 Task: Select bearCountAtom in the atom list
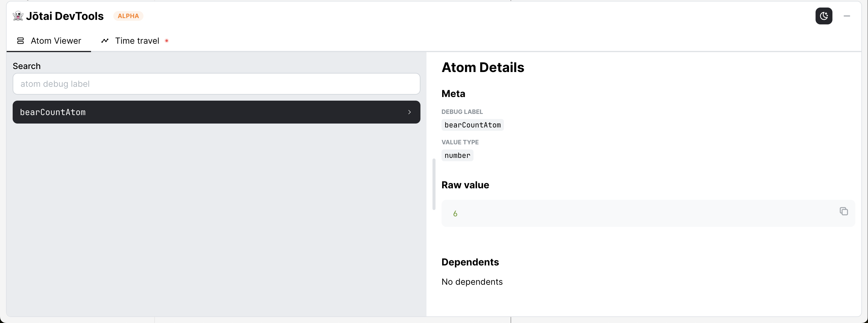pos(216,112)
